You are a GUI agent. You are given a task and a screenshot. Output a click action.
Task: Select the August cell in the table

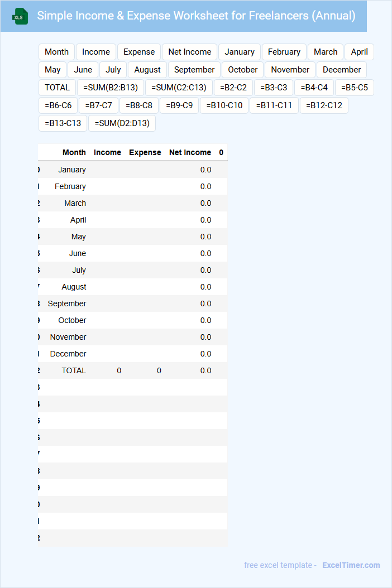pos(74,287)
